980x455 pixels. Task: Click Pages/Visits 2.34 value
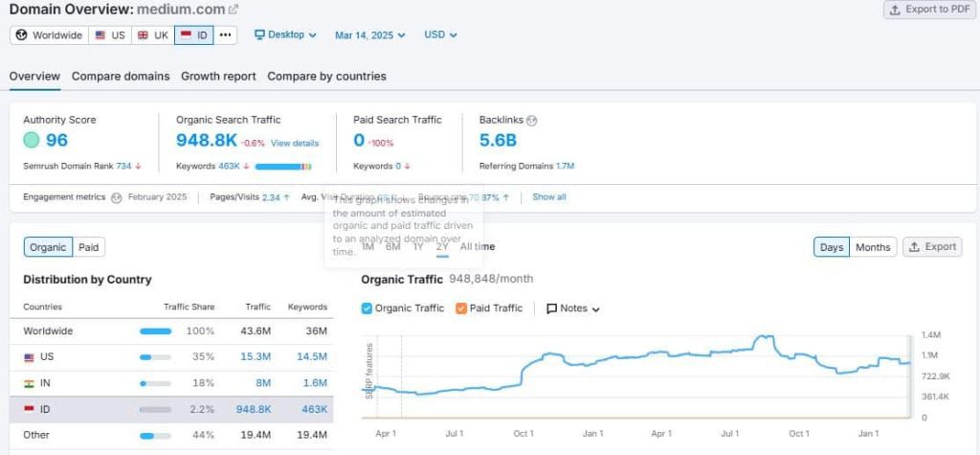[271, 197]
